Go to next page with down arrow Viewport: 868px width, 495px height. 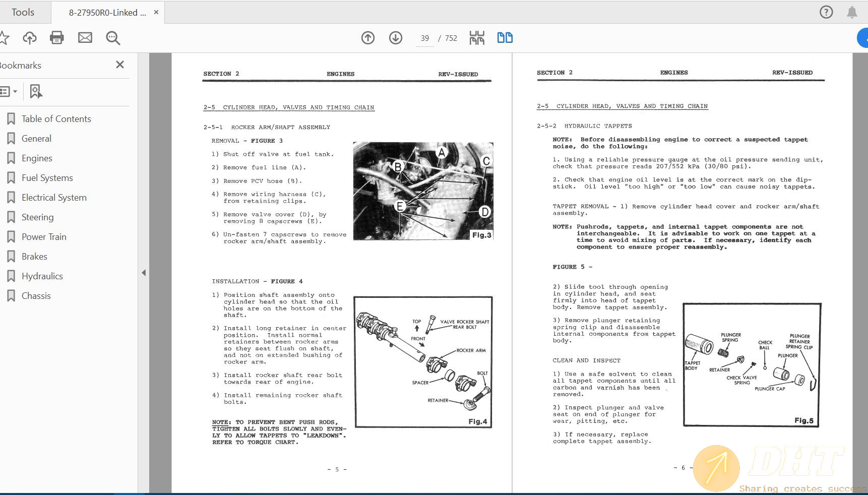pyautogui.click(x=396, y=38)
